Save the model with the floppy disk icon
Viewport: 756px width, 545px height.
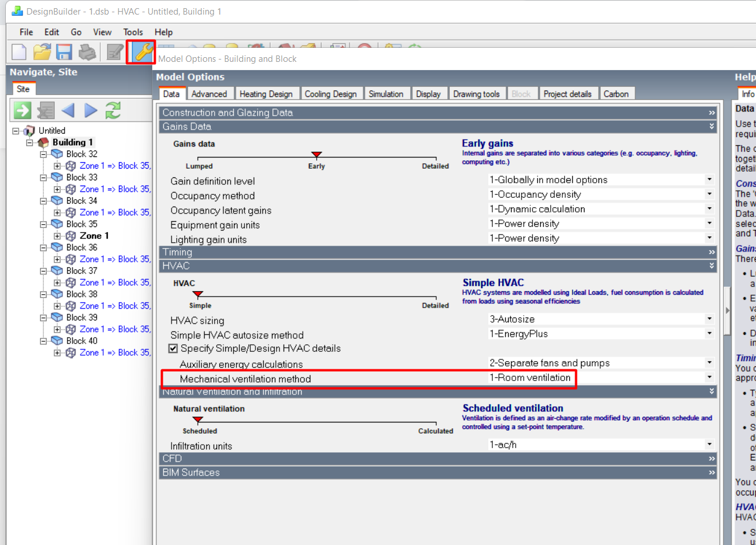[64, 52]
